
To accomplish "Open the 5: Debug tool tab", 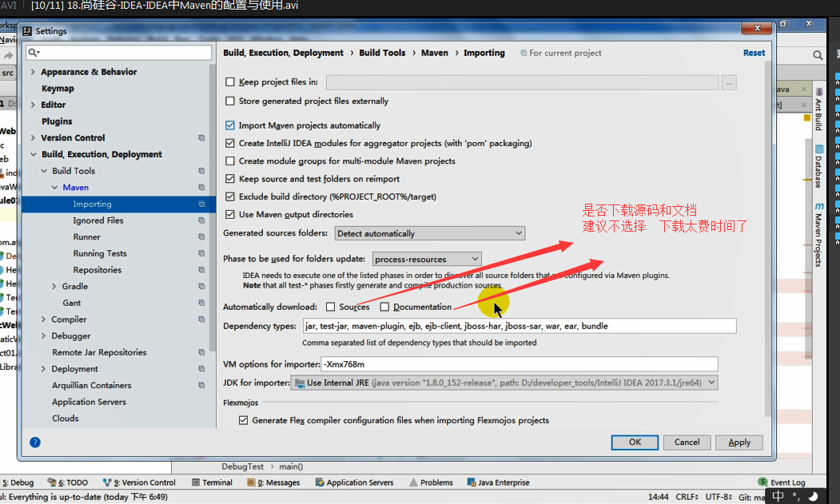I will 17,482.
